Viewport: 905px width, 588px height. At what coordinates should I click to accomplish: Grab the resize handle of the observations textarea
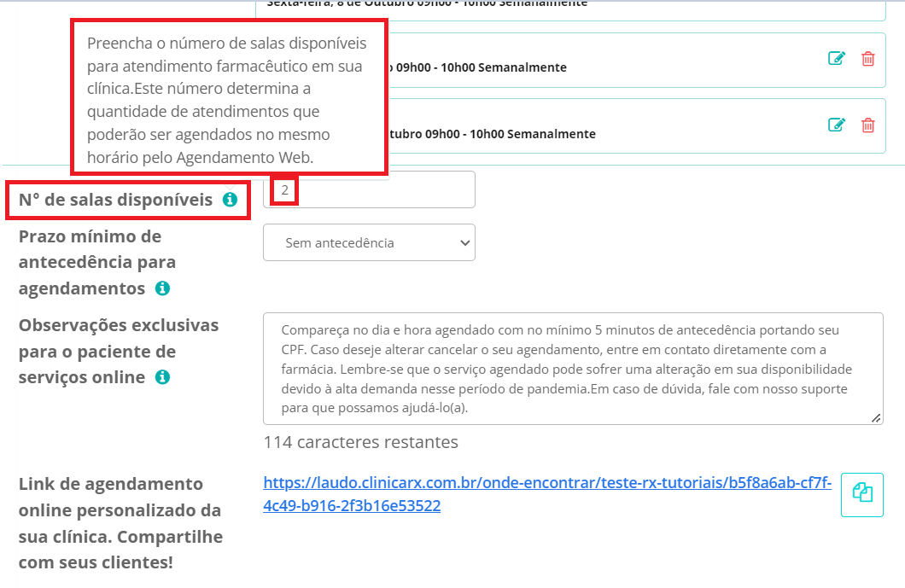[x=876, y=418]
